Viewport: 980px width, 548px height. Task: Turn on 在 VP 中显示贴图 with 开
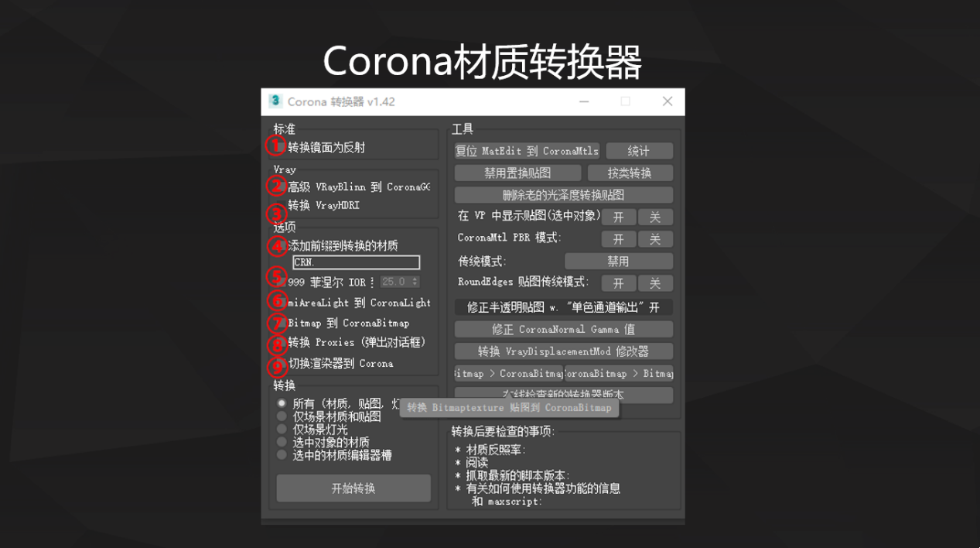618,217
